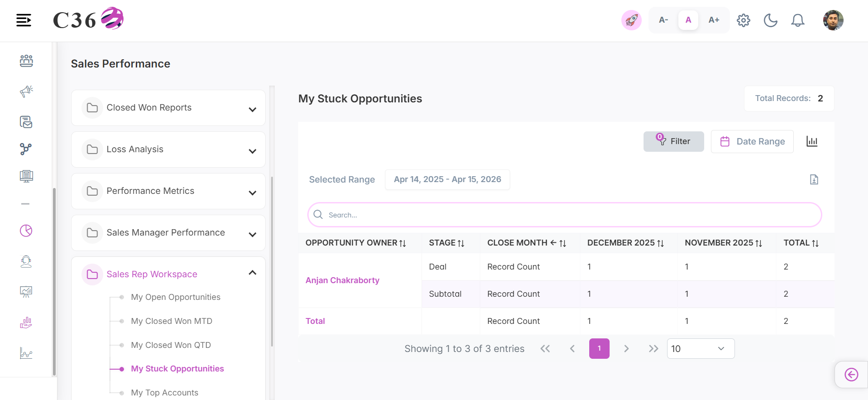
Task: Expand Performance Metrics folder
Action: coord(168,191)
